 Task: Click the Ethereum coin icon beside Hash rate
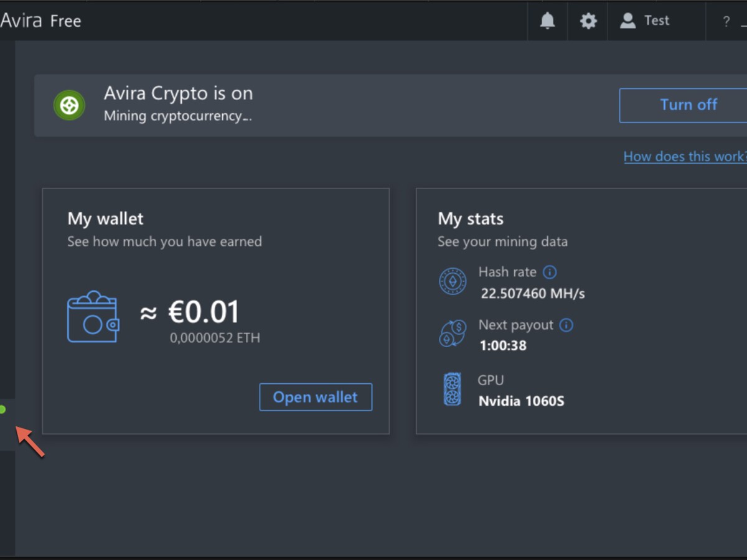click(x=453, y=281)
